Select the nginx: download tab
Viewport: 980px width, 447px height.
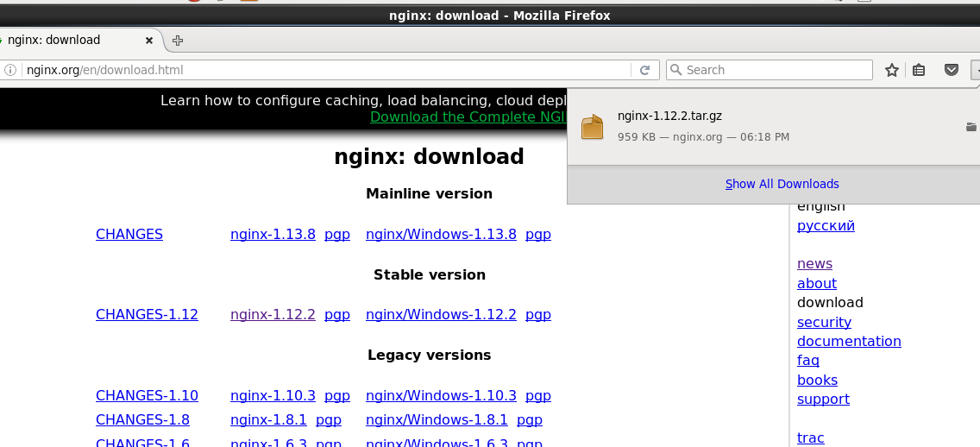pos(79,40)
